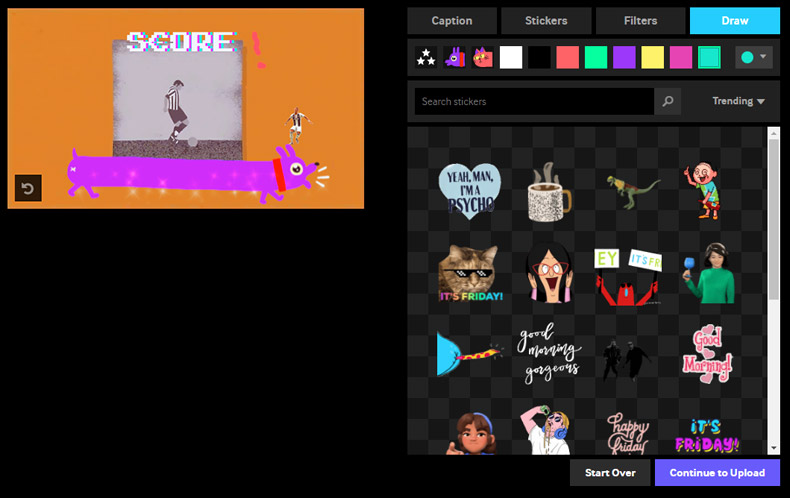
Task: Pick the yellow color swatch
Action: [652, 58]
